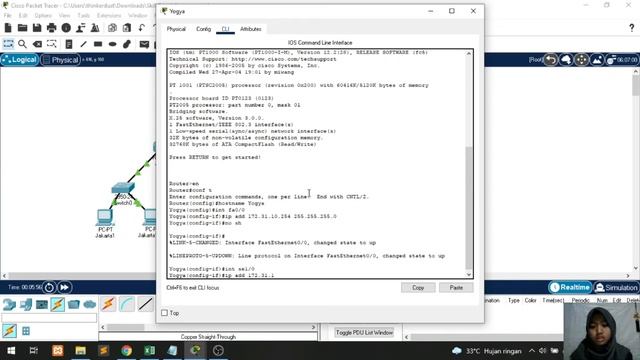Add a Simple PDU envelope icon
This screenshot has height=360, width=640.
[x=144, y=44]
